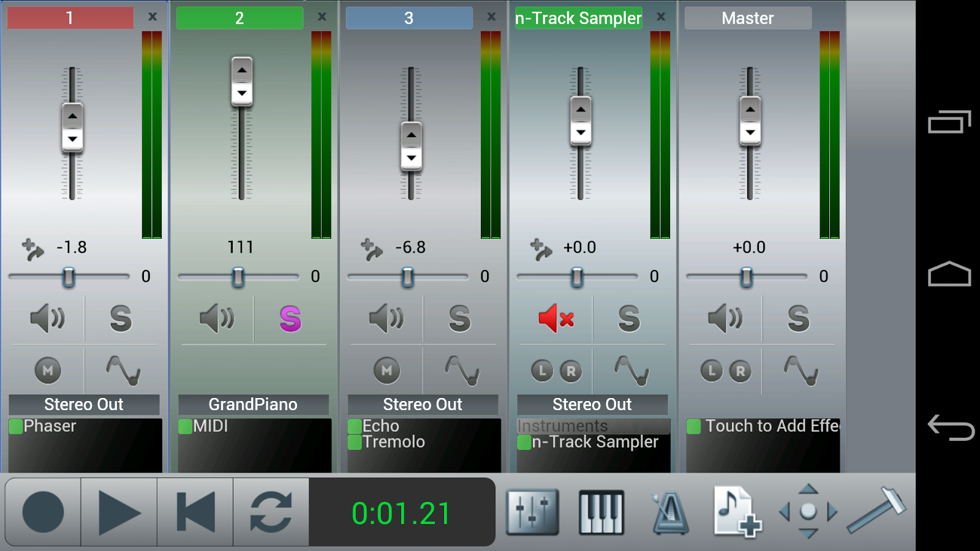Image resolution: width=980 pixels, height=551 pixels.
Task: Mute track 3
Action: click(386, 318)
